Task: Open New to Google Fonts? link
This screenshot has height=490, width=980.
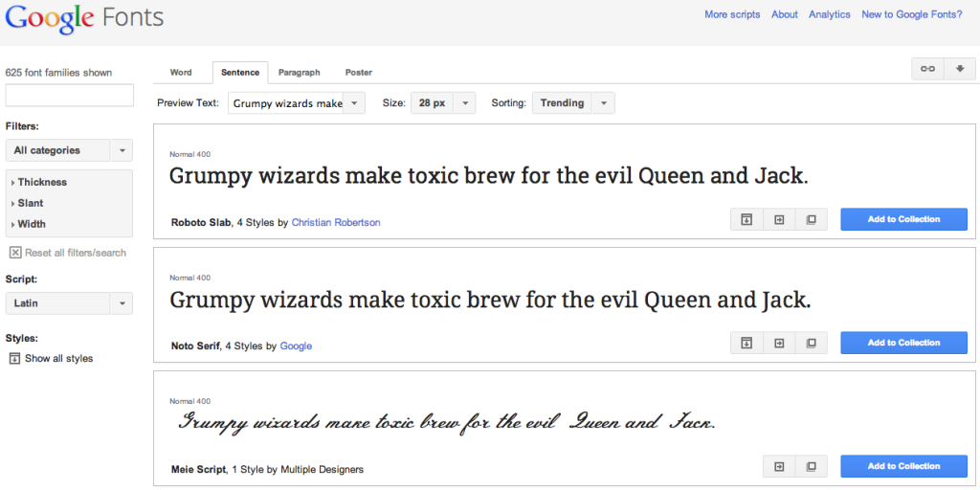Action: [x=912, y=14]
